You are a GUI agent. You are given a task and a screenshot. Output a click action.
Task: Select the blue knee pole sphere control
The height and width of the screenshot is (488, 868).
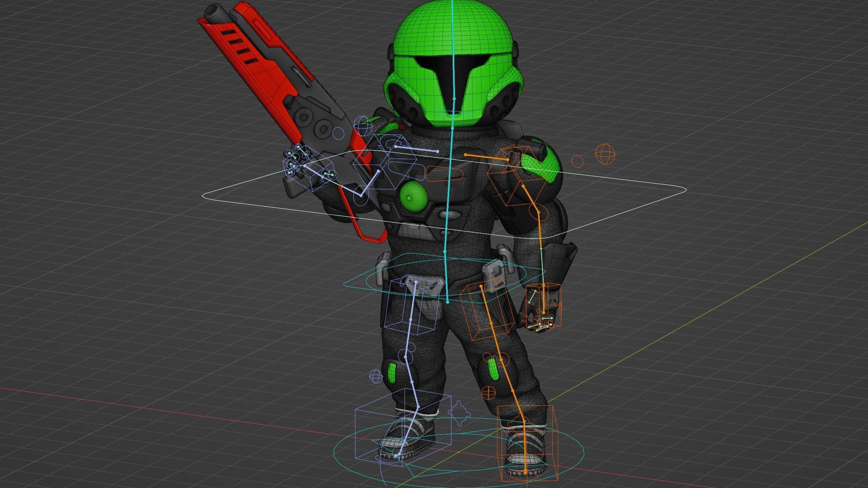coord(375,376)
